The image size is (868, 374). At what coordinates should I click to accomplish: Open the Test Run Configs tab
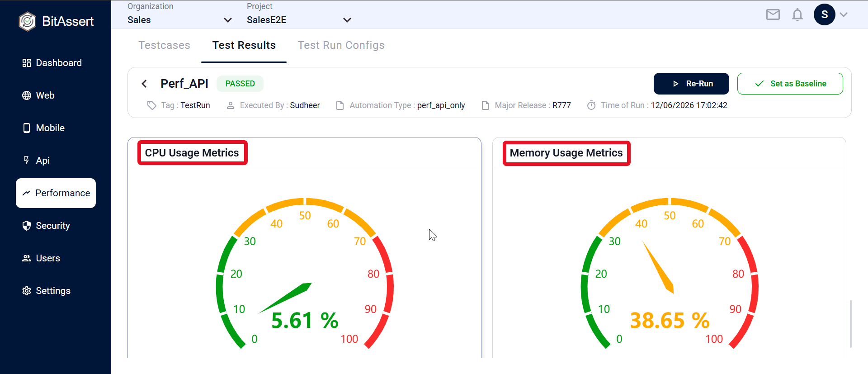pos(341,45)
